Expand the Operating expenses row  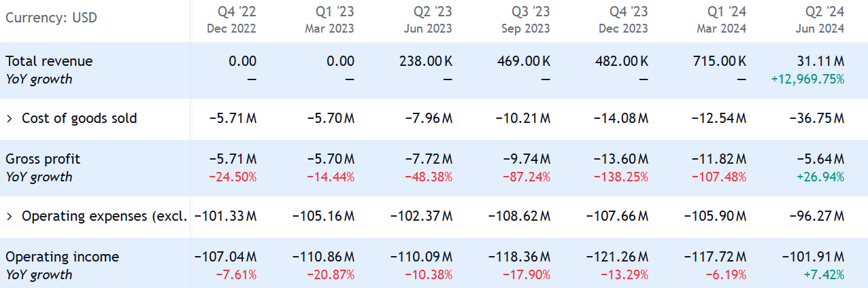10,217
